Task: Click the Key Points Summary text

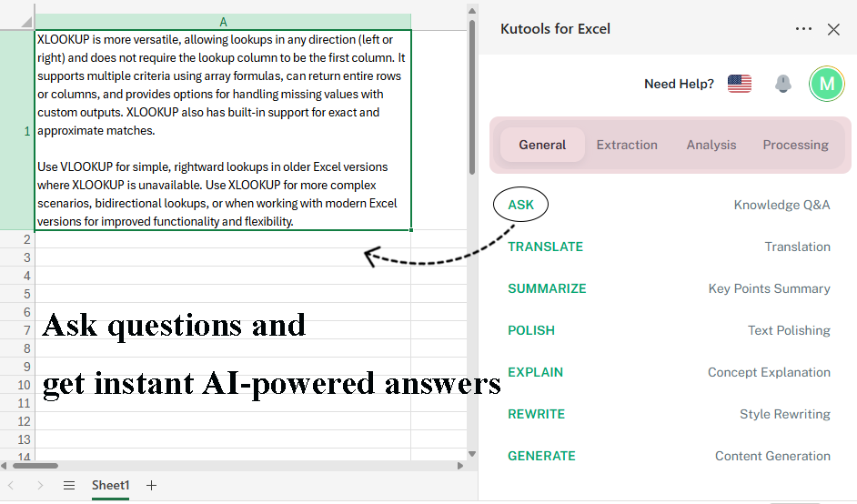Action: (x=769, y=288)
